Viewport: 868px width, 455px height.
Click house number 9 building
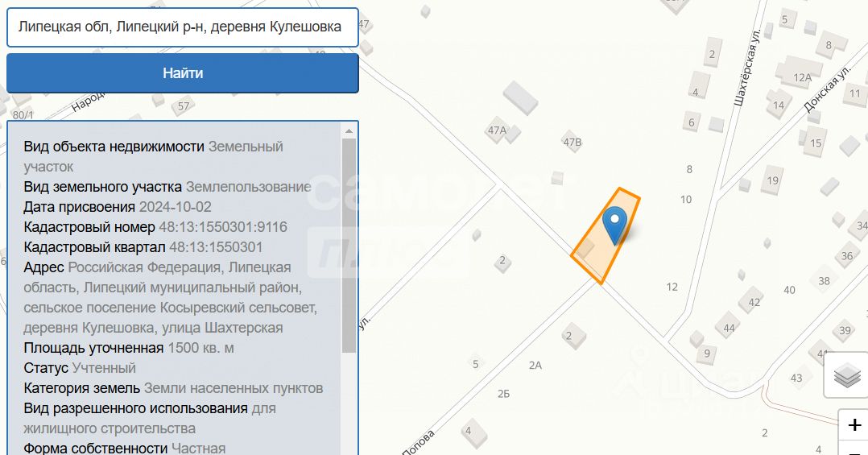[706, 353]
